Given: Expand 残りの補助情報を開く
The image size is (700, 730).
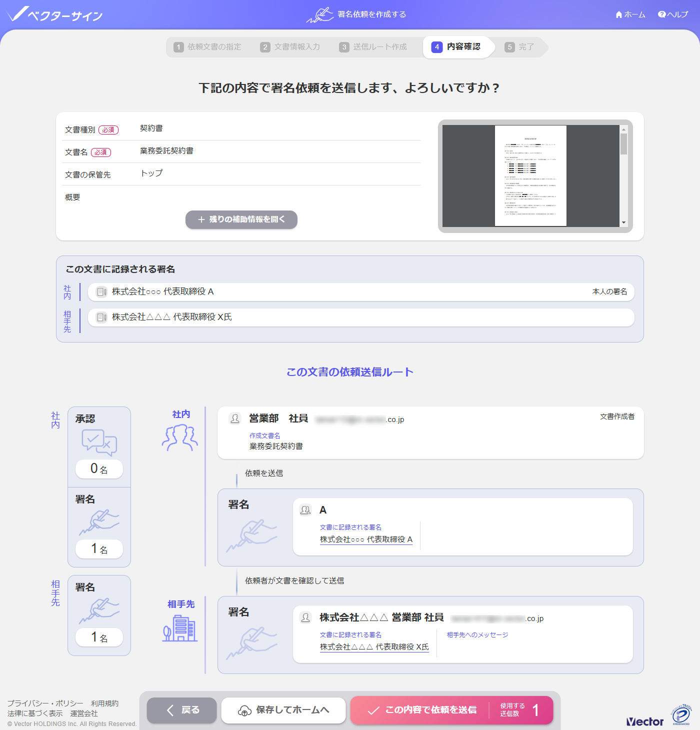Looking at the screenshot, I should coord(241,219).
